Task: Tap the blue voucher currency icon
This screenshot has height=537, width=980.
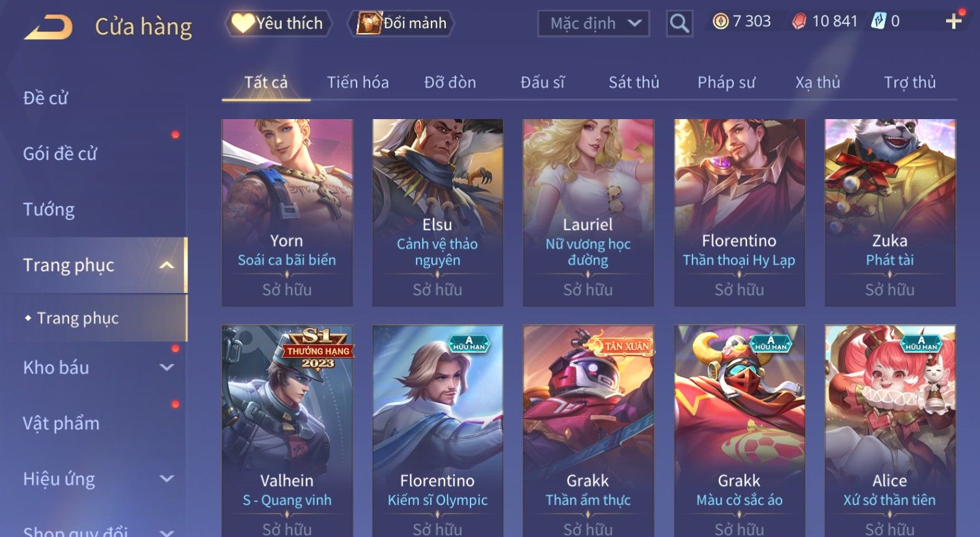Action: tap(878, 21)
